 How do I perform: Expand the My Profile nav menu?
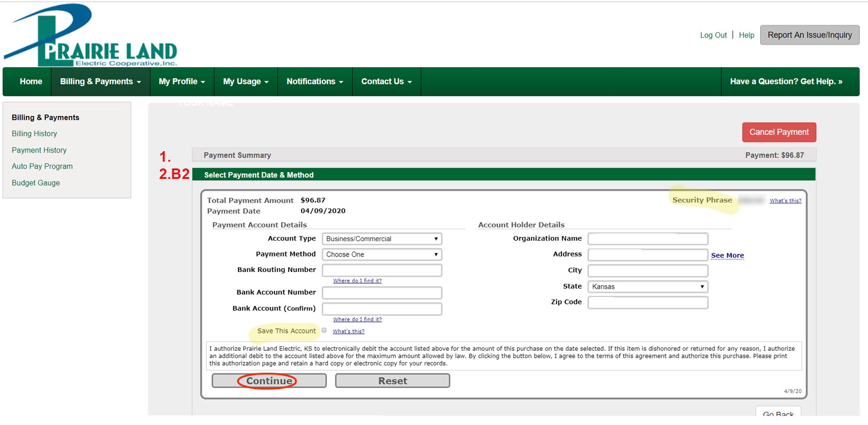coord(182,82)
